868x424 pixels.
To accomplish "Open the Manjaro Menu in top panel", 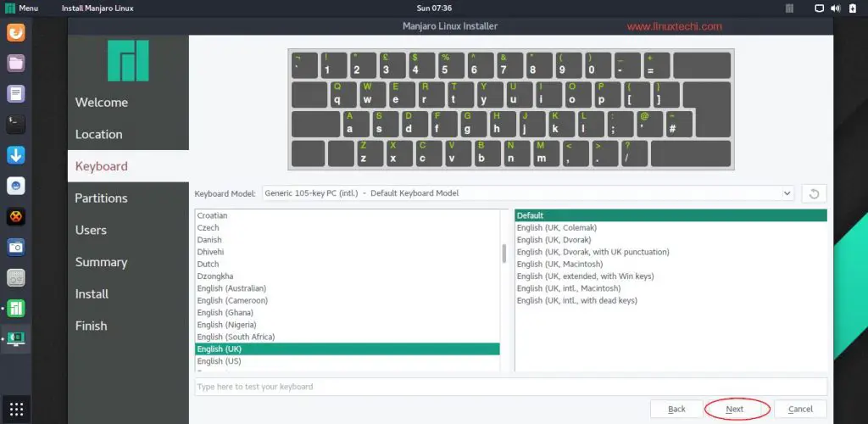I will 21,8.
